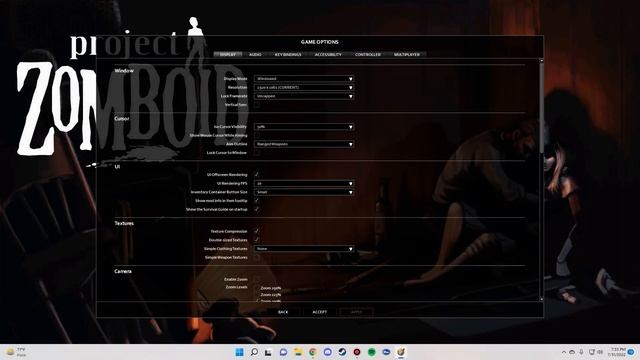The image size is (640, 360).
Task: Toggle Show Mouse Cursor While Aiming
Action: tap(257, 136)
